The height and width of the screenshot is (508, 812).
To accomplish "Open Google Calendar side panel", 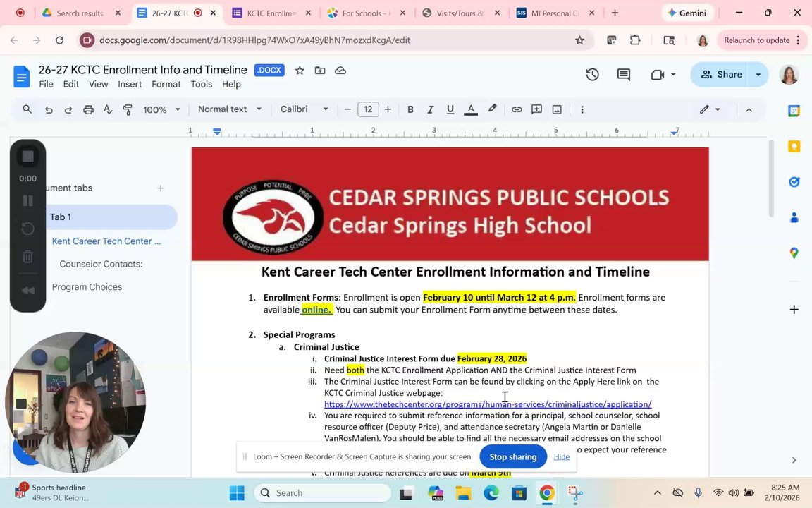I will point(794,110).
